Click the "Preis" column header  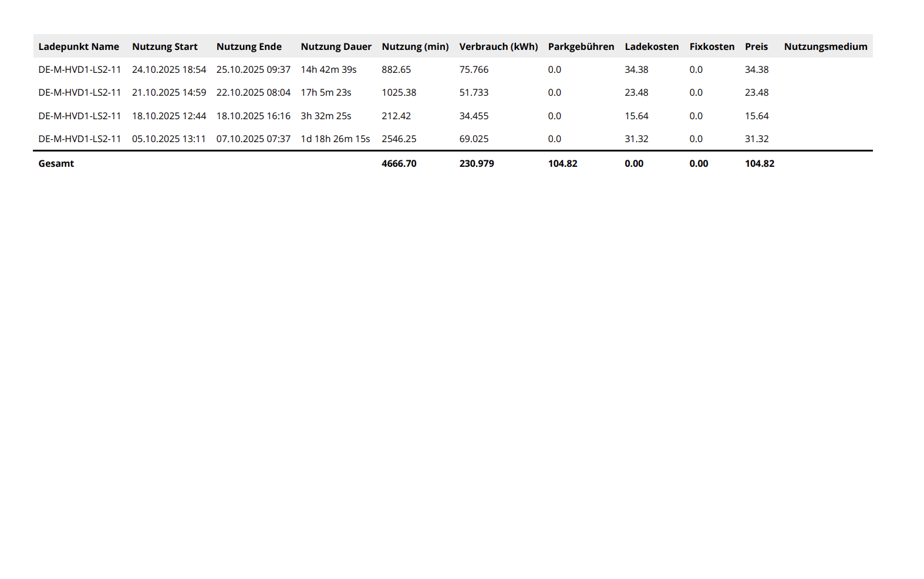756,46
